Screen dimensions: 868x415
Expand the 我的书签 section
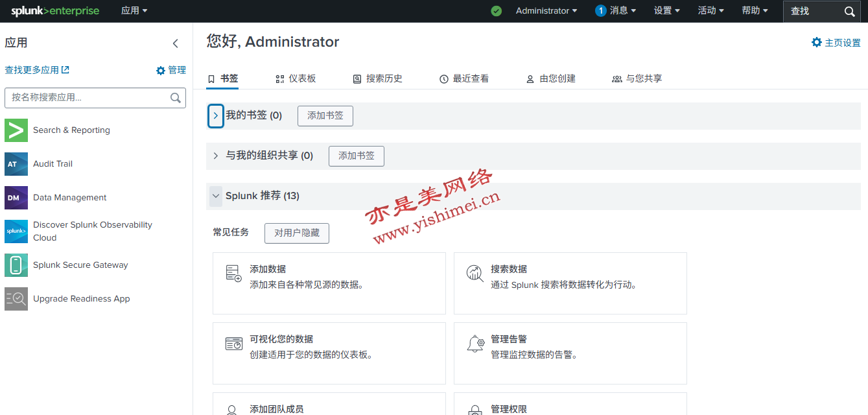pyautogui.click(x=216, y=116)
